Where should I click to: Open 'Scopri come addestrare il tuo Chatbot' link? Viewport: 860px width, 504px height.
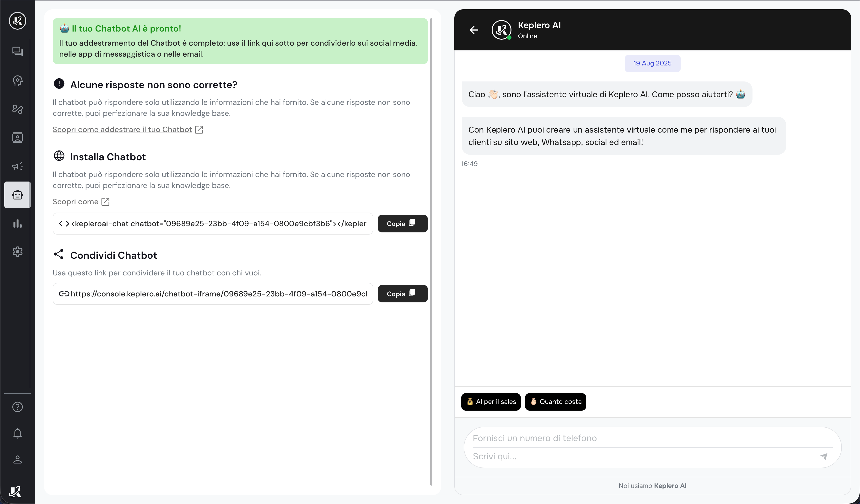click(x=122, y=130)
